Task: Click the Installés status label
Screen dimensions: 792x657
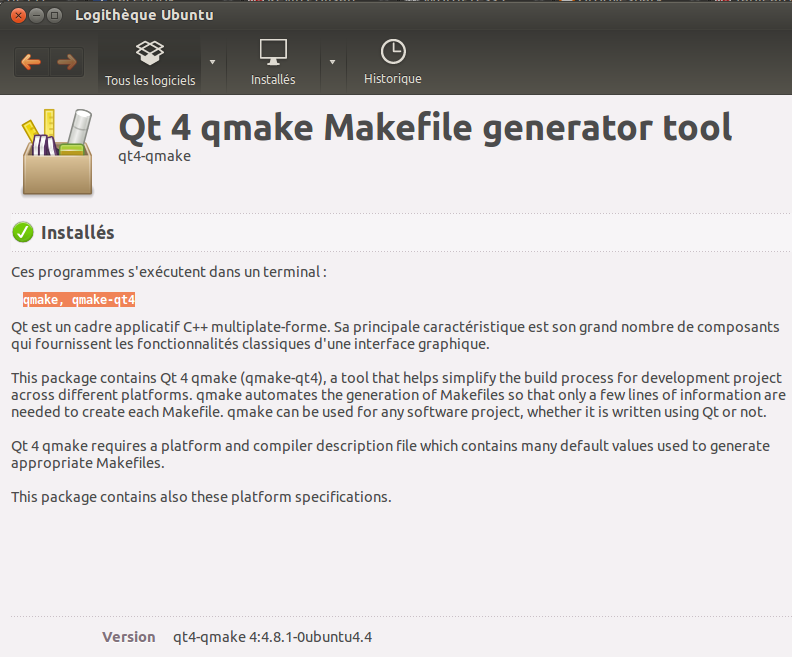Action: [78, 233]
